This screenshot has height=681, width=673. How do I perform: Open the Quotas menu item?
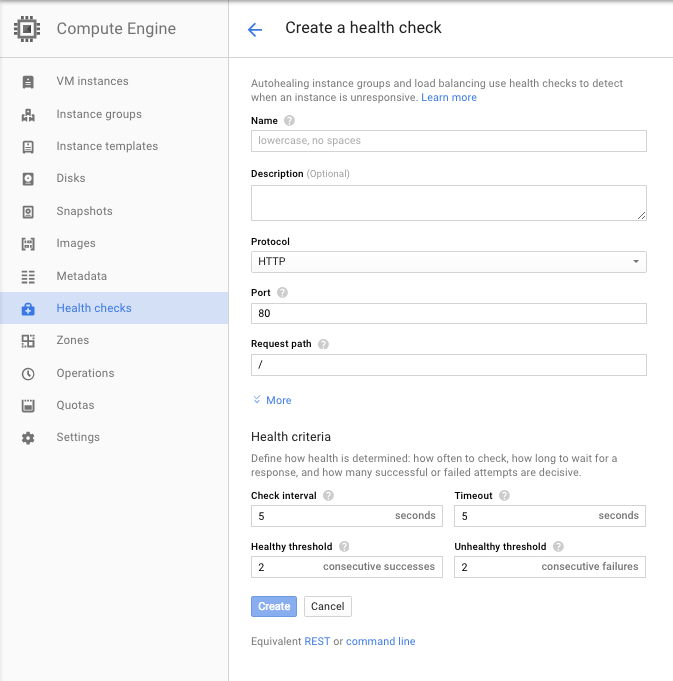75,405
